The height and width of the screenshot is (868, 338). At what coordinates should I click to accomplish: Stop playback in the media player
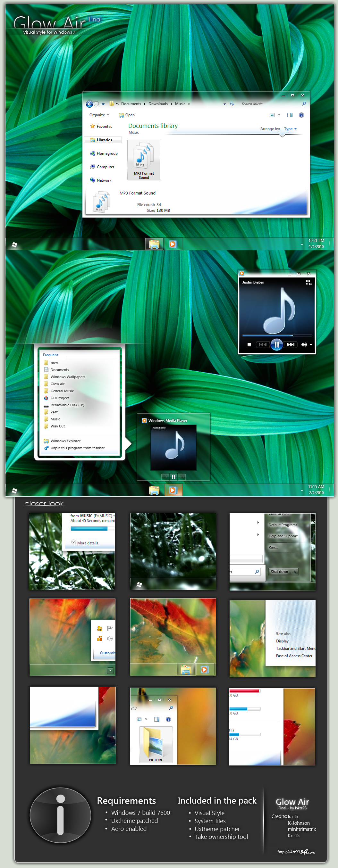click(249, 344)
